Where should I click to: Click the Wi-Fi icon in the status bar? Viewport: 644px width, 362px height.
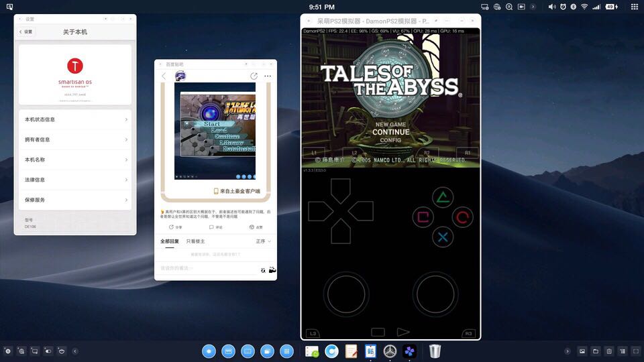coord(584,7)
